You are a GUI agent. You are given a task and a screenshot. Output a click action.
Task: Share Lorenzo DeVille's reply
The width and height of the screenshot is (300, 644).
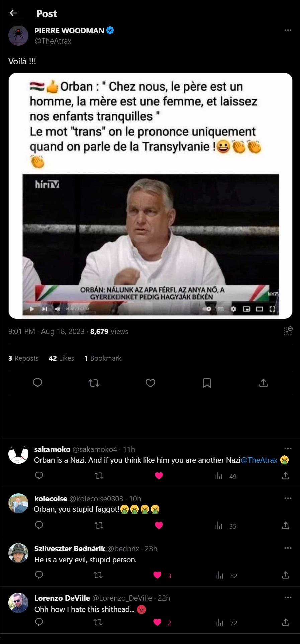[x=286, y=622]
